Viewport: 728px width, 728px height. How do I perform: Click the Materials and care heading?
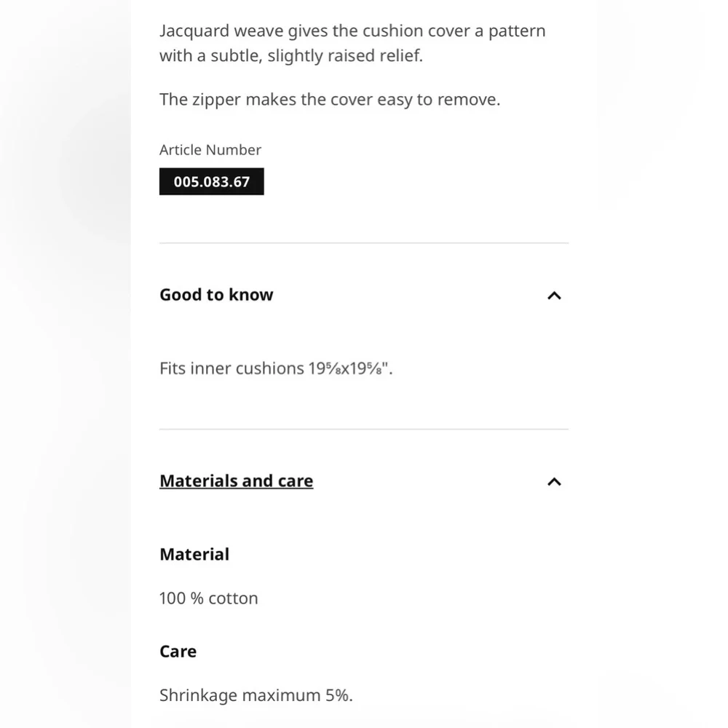237,480
